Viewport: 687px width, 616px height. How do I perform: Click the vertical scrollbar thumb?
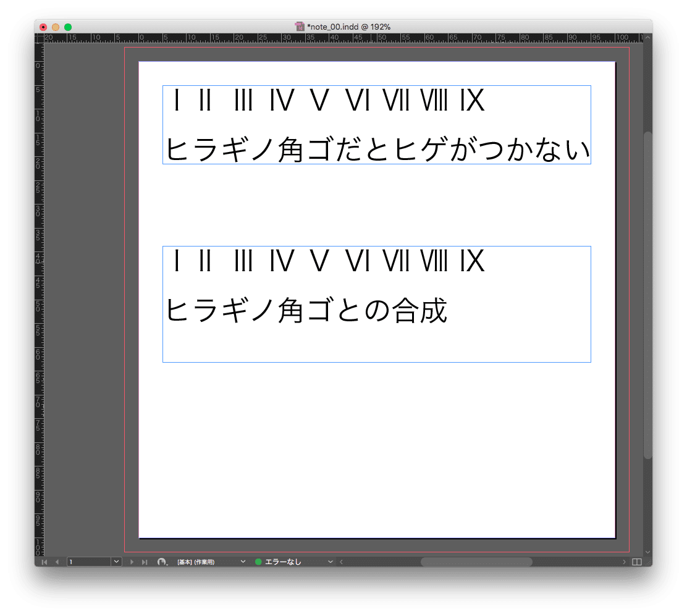point(648,295)
